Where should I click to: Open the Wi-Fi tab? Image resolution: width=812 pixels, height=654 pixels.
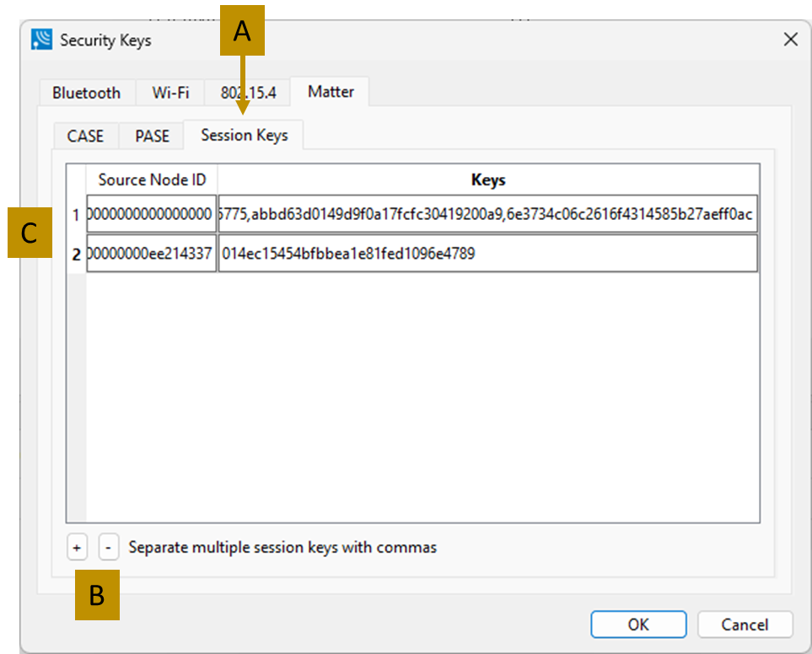point(170,93)
